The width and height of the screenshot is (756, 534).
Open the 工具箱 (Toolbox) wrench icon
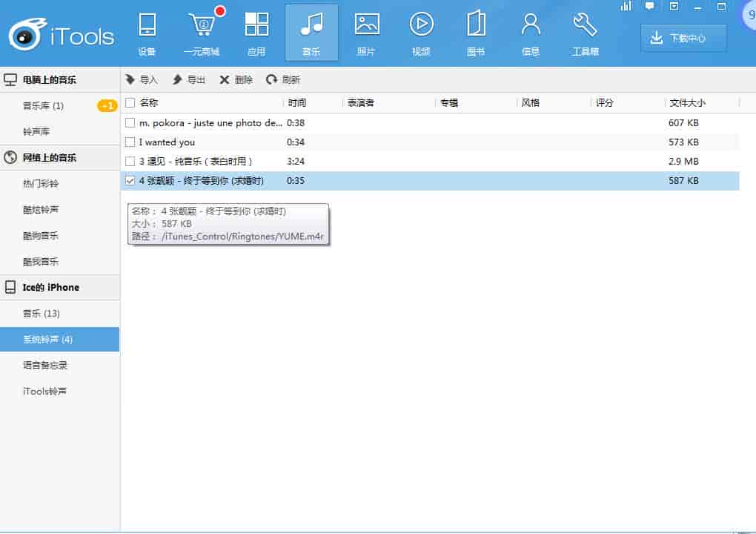point(586,24)
